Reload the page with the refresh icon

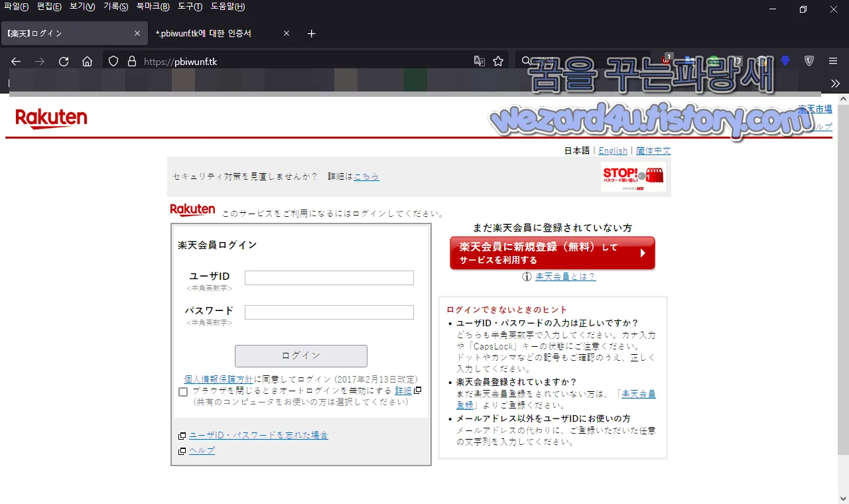(64, 61)
